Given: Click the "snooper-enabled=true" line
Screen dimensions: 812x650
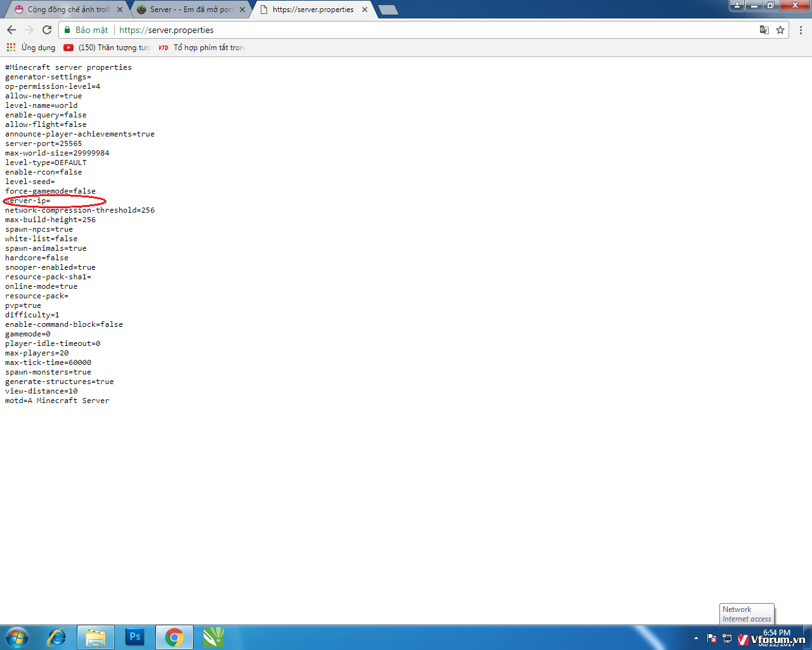Looking at the screenshot, I should click(51, 267).
